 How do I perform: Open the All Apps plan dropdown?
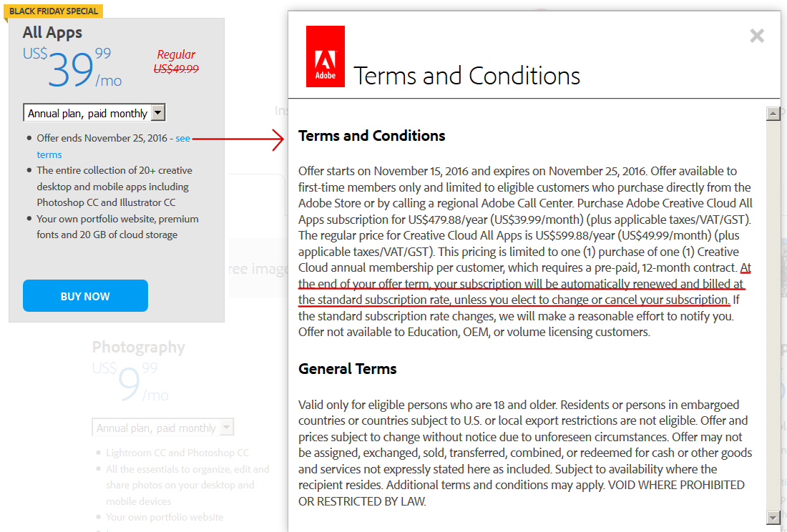pyautogui.click(x=94, y=113)
